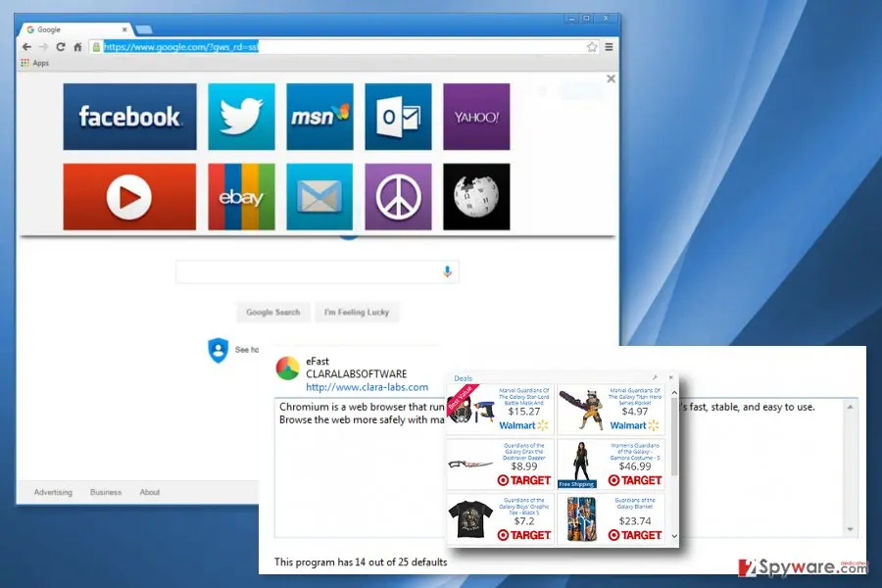This screenshot has width=882, height=588.
Task: Open the Wikipedia globe tile
Action: (x=476, y=197)
